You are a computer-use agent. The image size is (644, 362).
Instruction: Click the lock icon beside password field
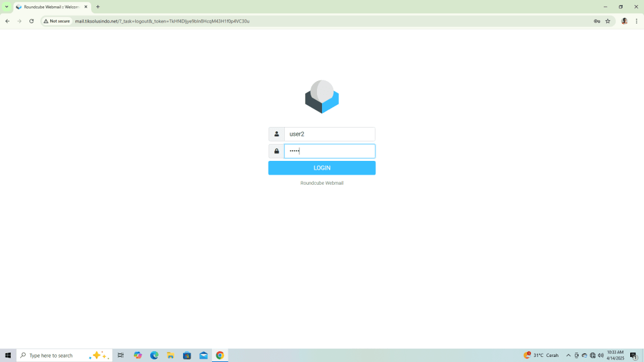coord(276,151)
